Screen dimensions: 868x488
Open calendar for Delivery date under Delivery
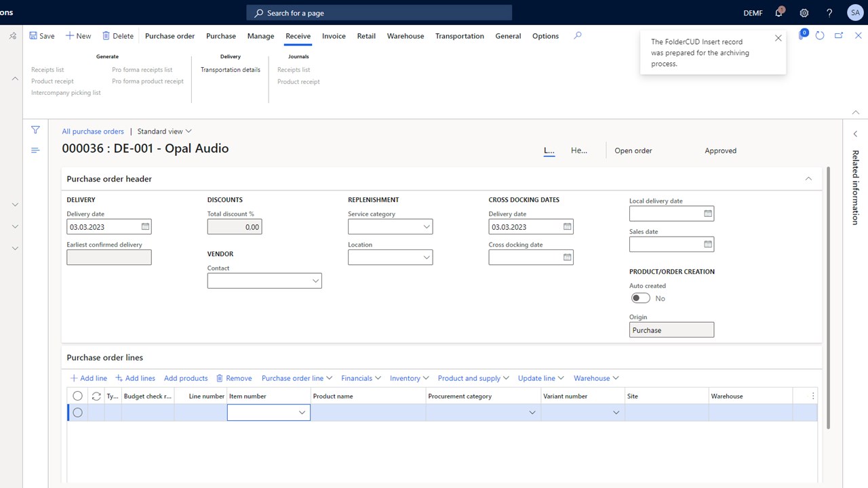click(145, 226)
